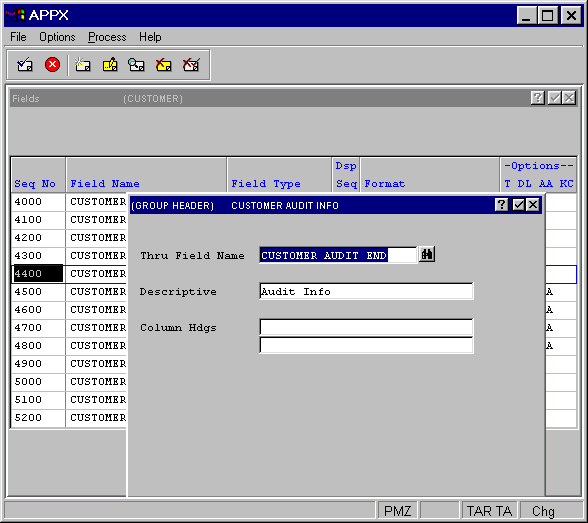This screenshot has height=523, width=588.
Task: Open the Options menu
Action: point(57,37)
